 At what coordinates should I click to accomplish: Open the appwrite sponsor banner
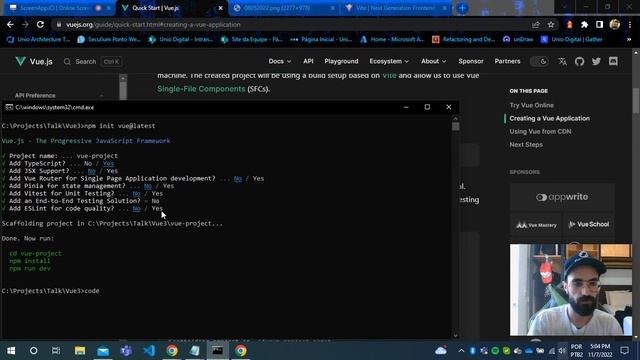562,197
